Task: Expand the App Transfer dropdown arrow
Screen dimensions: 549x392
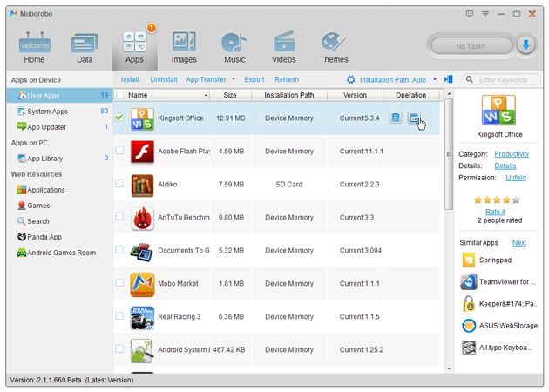Action: click(234, 79)
